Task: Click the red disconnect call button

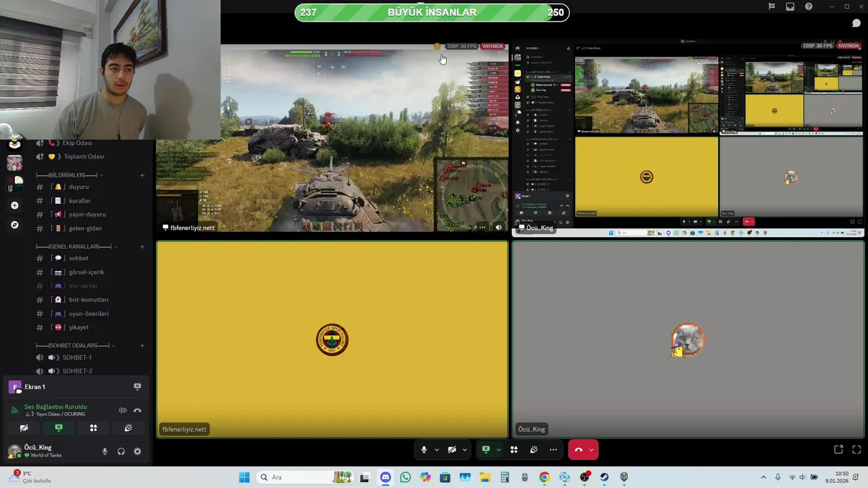Action: (578, 449)
